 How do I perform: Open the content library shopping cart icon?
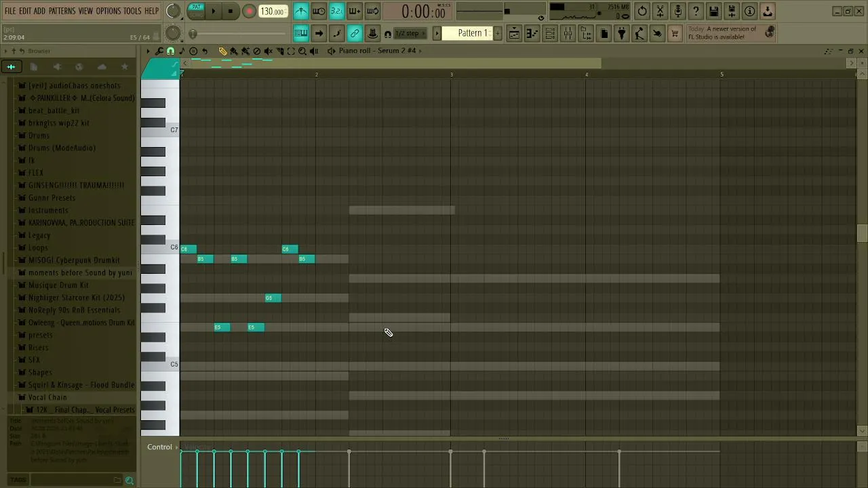675,33
